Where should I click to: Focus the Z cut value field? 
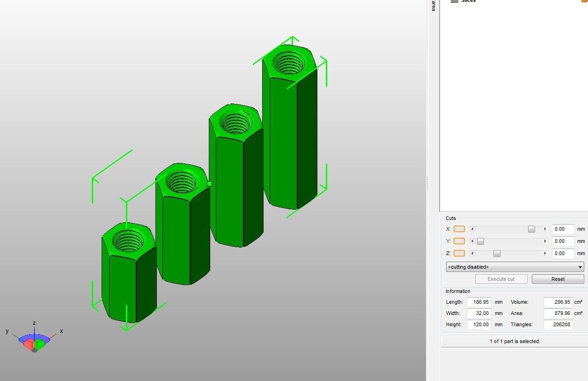[x=563, y=253]
